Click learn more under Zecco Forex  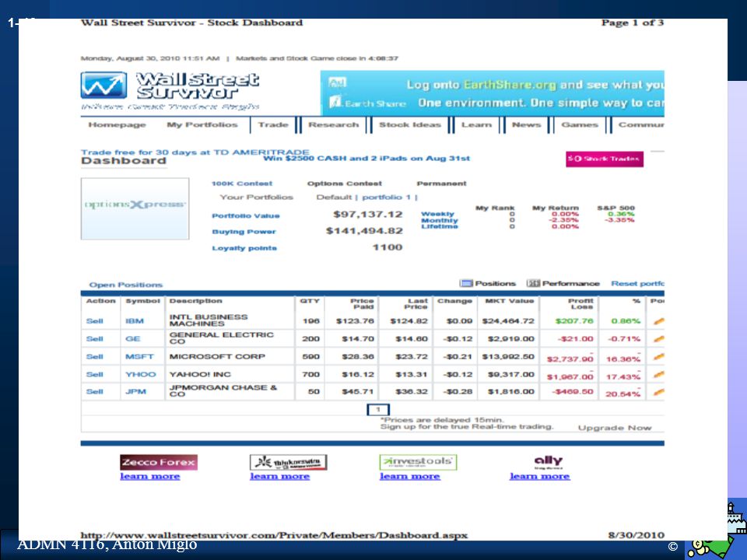[150, 476]
